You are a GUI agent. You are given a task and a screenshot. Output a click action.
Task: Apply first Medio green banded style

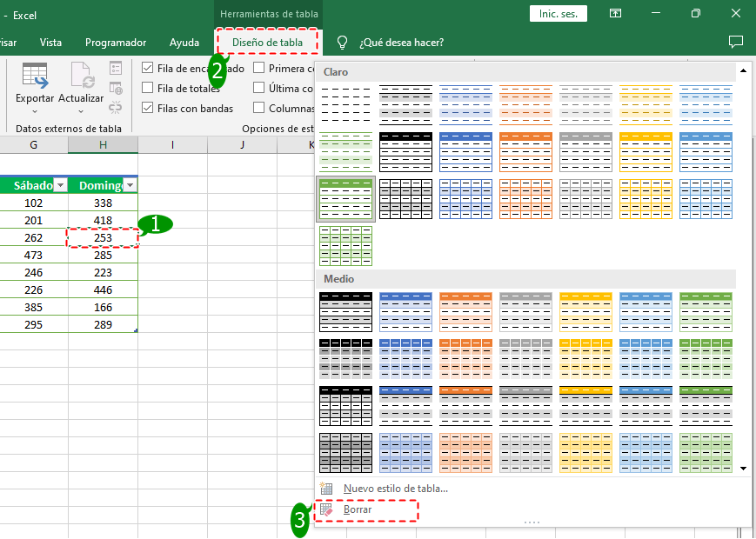706,312
